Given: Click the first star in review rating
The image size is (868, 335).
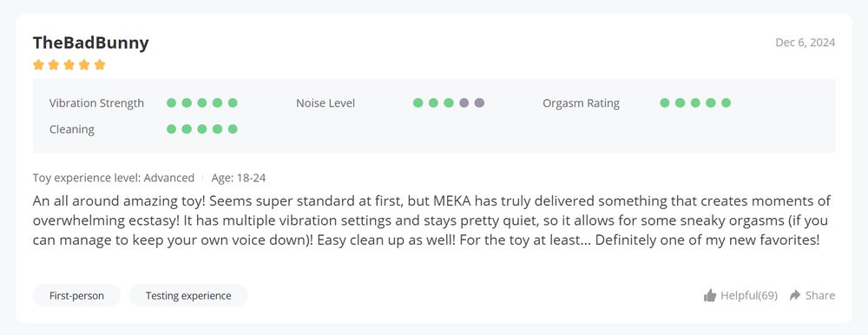Looking at the screenshot, I should click(38, 65).
